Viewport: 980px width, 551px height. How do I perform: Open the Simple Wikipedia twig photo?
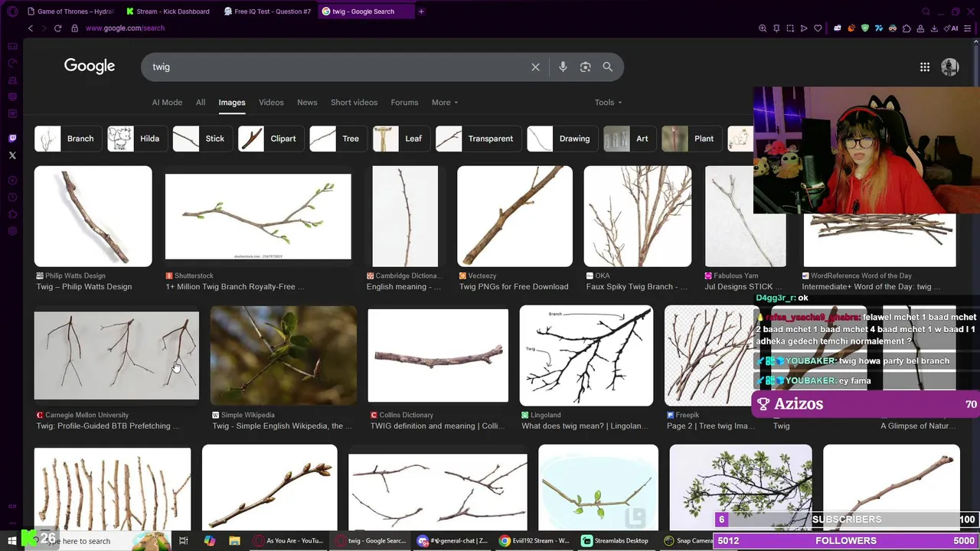pyautogui.click(x=283, y=356)
